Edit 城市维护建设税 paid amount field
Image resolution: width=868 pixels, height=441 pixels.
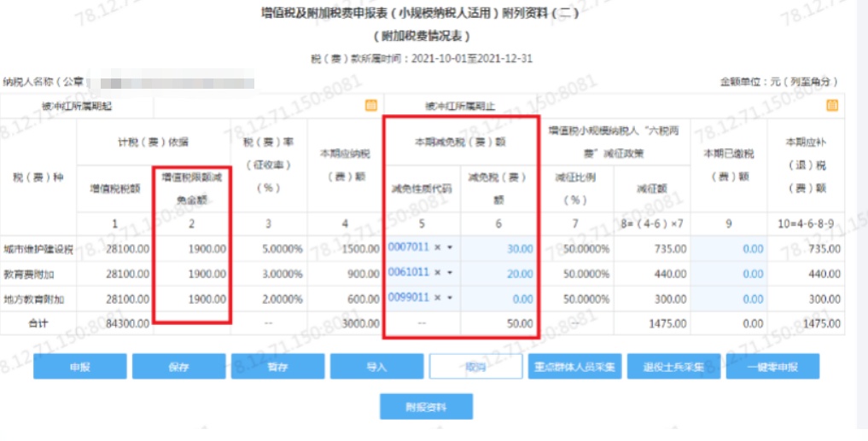729,249
